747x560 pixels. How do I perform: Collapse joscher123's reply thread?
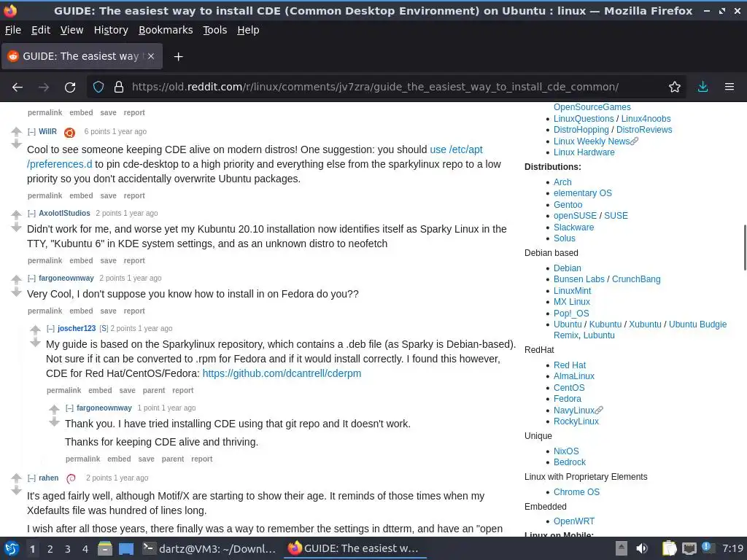pyautogui.click(x=50, y=329)
